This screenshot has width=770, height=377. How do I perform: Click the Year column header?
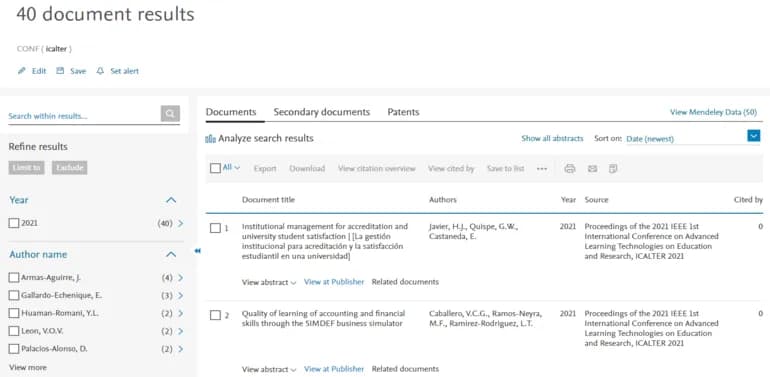568,200
